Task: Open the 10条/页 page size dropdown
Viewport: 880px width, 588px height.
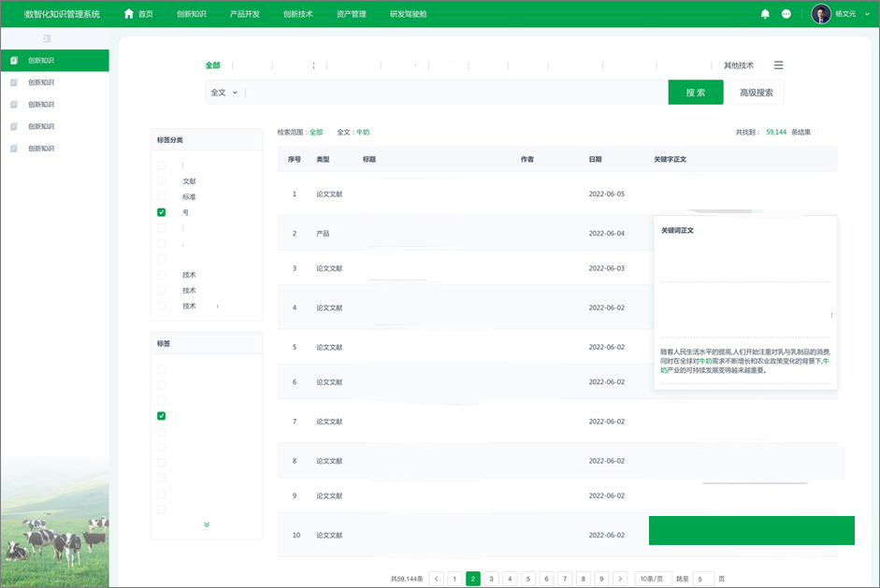Action: tap(652, 579)
